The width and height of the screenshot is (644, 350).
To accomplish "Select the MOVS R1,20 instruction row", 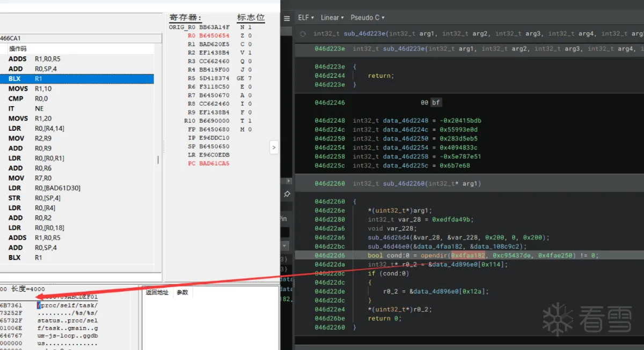I will [x=77, y=118].
